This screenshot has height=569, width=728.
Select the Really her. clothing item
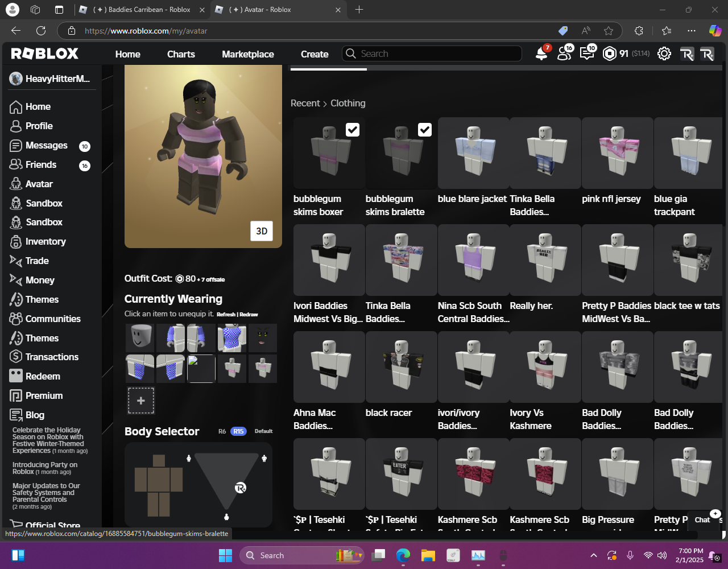545,260
